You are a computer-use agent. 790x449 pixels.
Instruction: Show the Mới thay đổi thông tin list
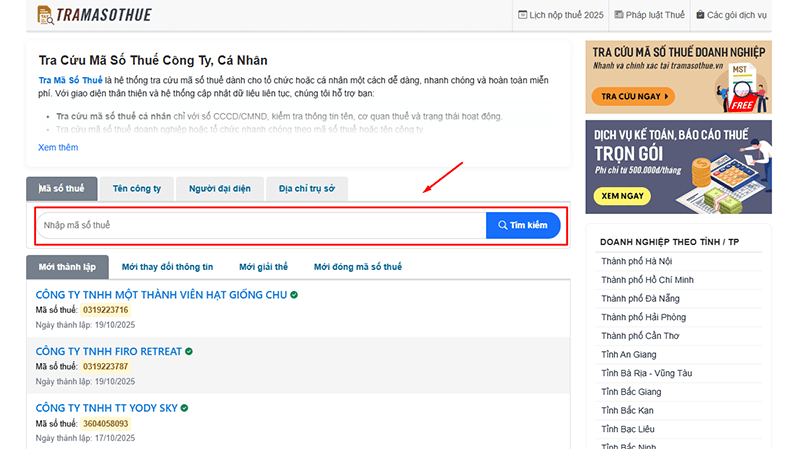[x=167, y=267]
